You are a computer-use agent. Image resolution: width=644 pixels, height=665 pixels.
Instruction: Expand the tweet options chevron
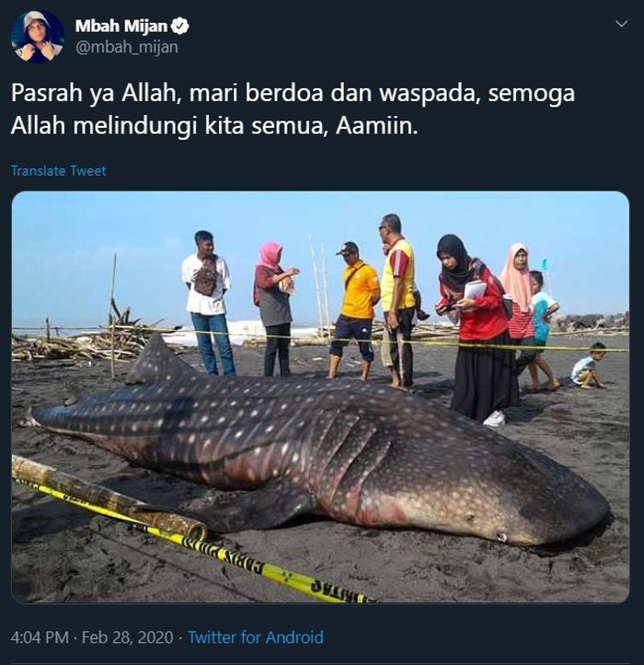pos(621,24)
